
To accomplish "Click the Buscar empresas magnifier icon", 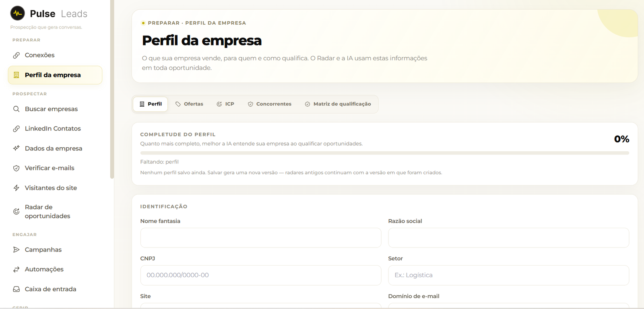I will click(17, 109).
